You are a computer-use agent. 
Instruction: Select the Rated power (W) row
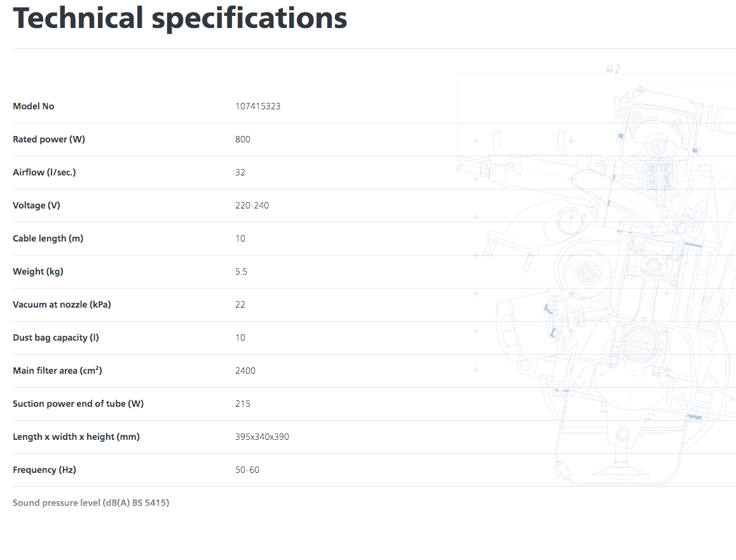click(x=374, y=139)
